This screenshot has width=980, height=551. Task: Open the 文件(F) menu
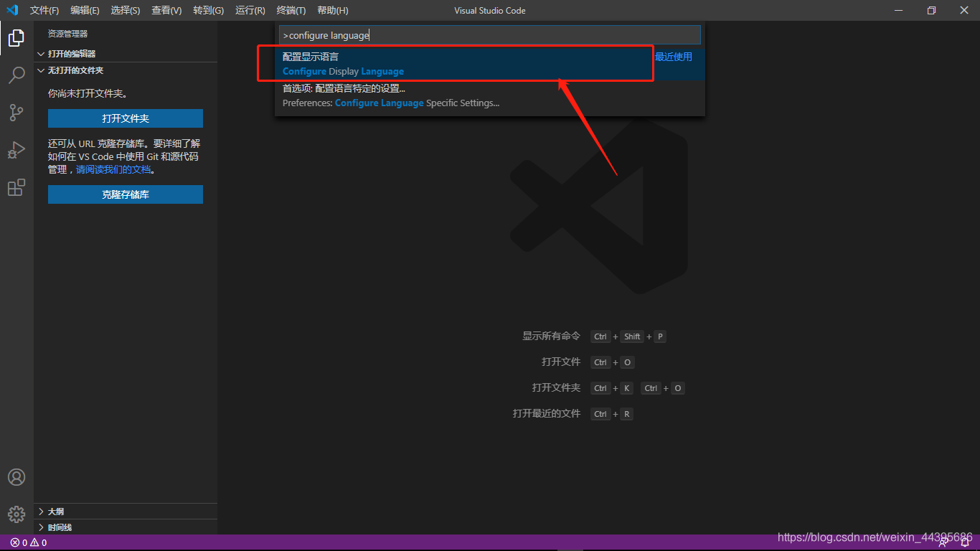(x=44, y=10)
